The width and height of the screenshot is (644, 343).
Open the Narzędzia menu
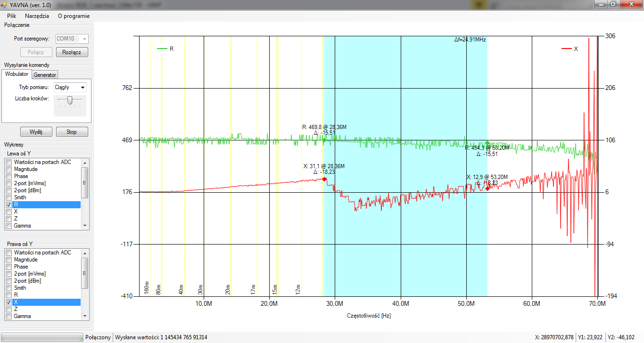point(37,16)
